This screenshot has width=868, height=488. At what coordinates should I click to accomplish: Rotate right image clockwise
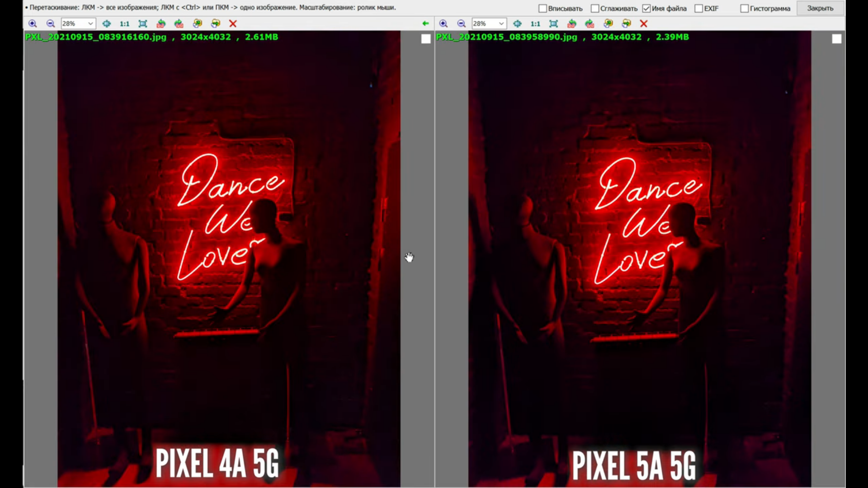[590, 23]
